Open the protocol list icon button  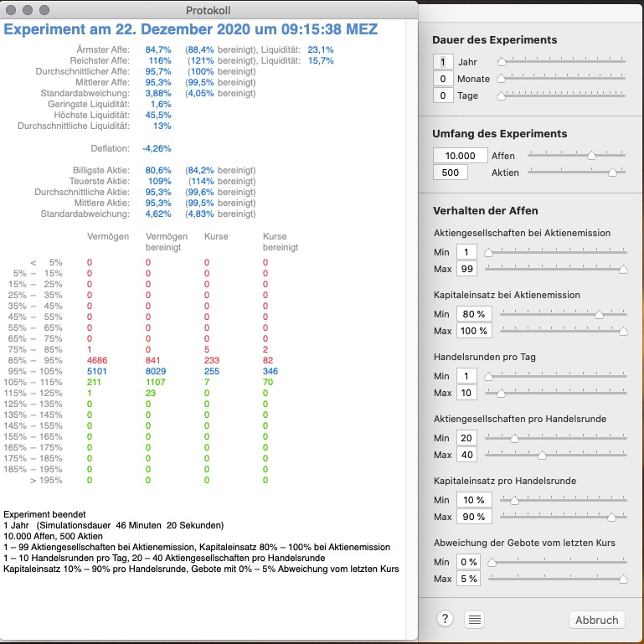point(474,620)
